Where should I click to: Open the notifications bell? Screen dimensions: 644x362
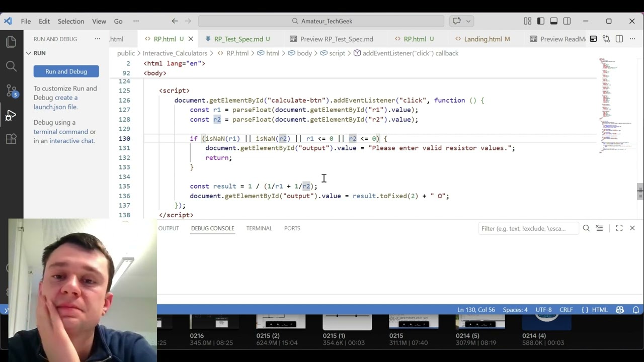[635, 310]
